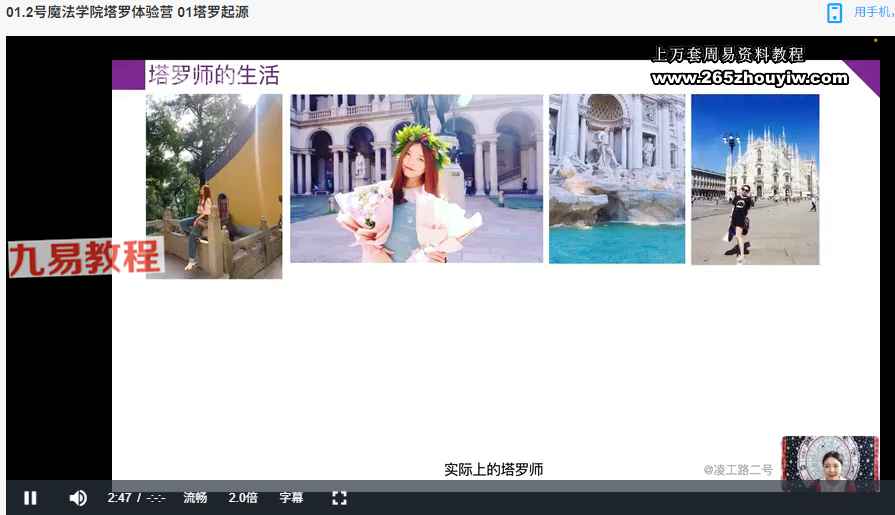895x515 pixels.
Task: Click the Milan cathedral photo
Action: (754, 179)
